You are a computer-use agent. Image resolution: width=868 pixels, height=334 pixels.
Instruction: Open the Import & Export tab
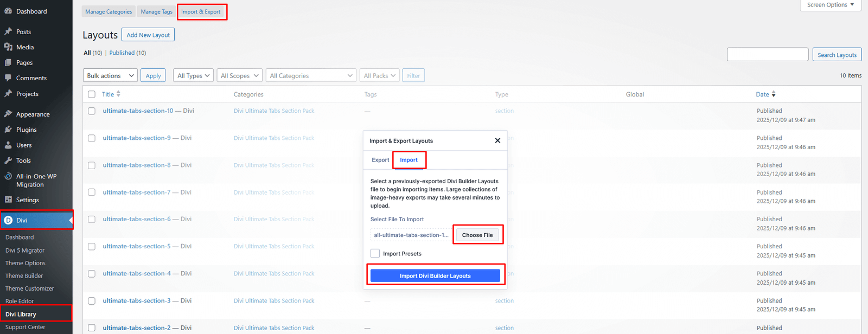pos(201,11)
